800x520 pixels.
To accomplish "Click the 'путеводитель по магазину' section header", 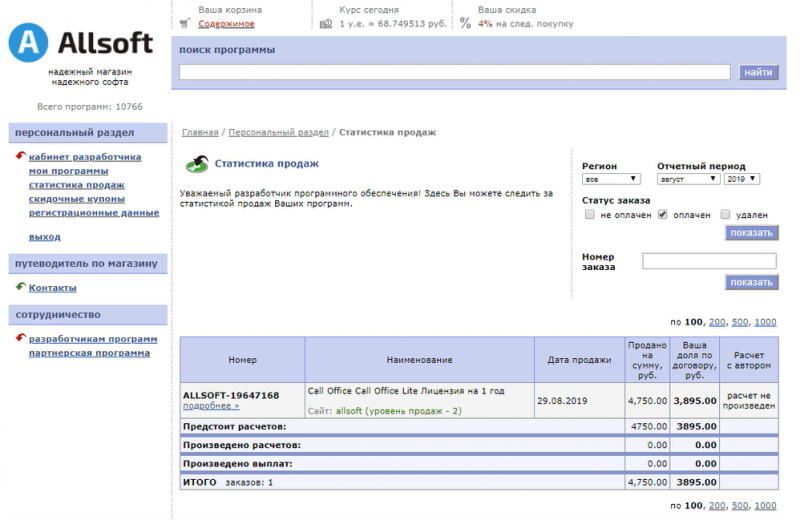I will (x=88, y=264).
